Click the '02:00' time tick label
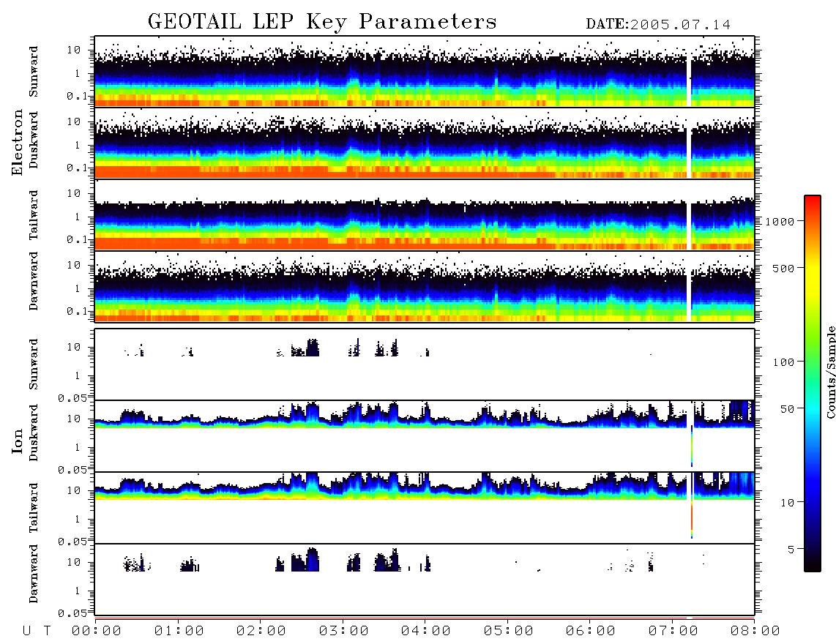This screenshot has width=836, height=644. click(261, 631)
